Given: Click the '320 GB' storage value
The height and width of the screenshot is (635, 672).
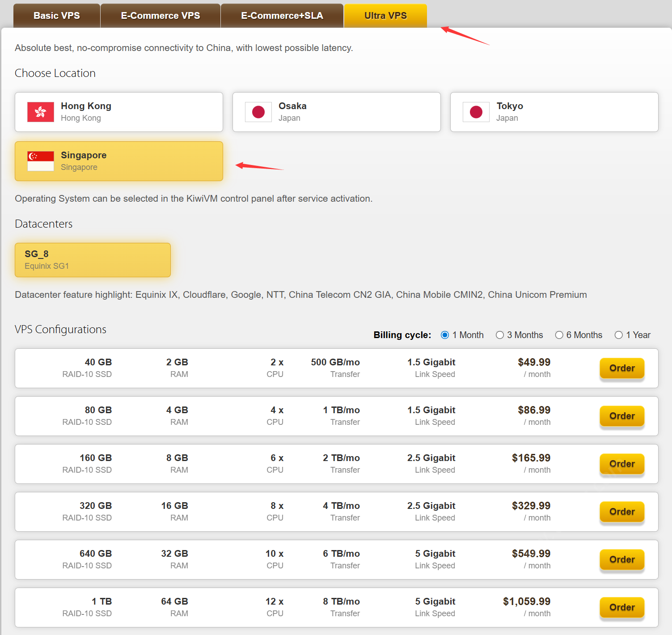Looking at the screenshot, I should pyautogui.click(x=96, y=506).
